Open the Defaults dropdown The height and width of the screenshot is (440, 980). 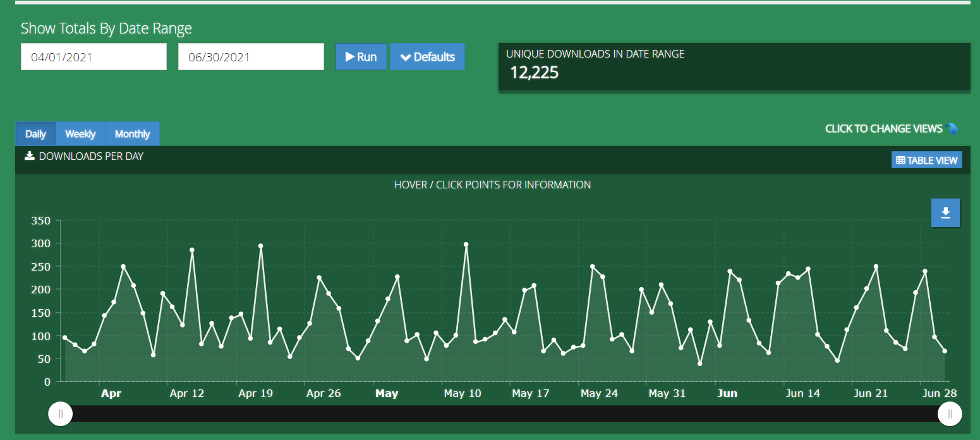click(x=428, y=57)
